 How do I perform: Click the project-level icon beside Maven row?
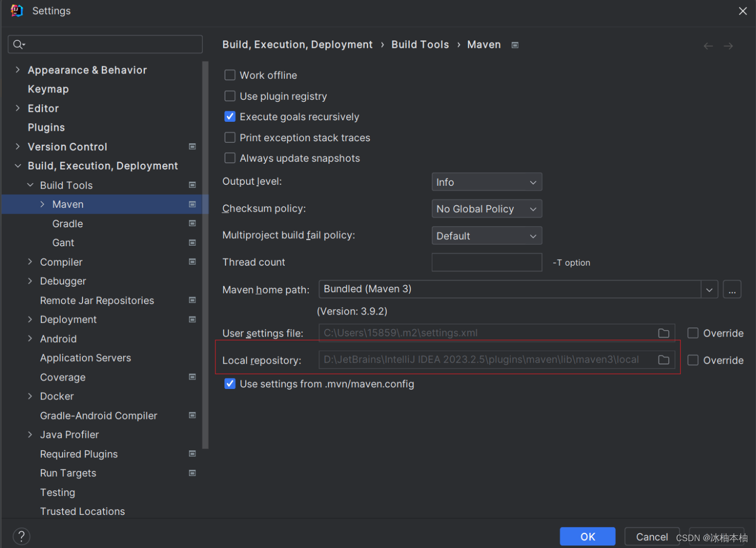[x=192, y=204]
